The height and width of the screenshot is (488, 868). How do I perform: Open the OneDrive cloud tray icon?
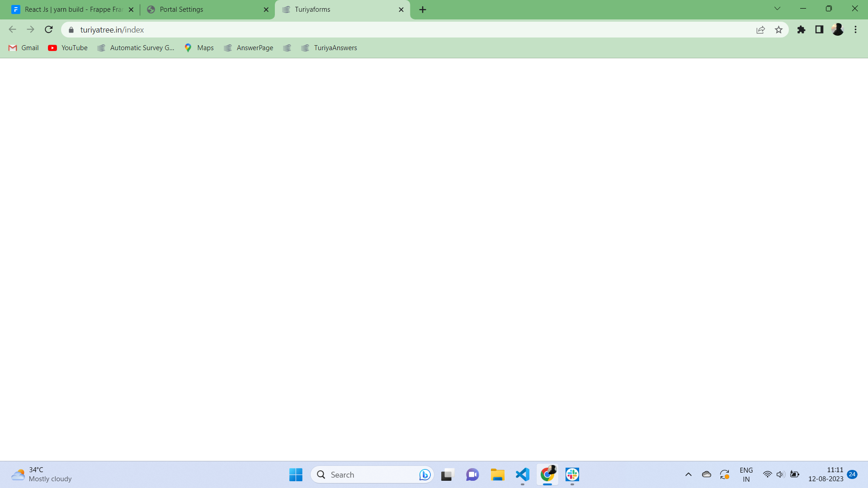coord(707,474)
